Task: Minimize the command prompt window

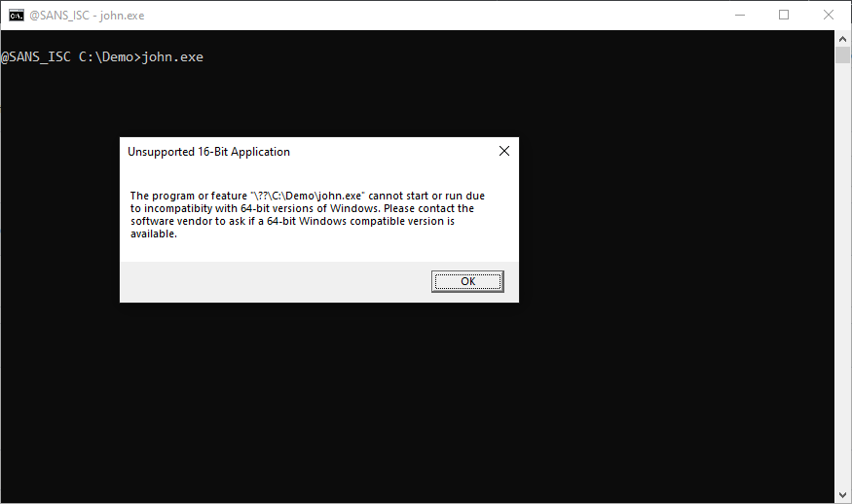Action: pyautogui.click(x=739, y=15)
